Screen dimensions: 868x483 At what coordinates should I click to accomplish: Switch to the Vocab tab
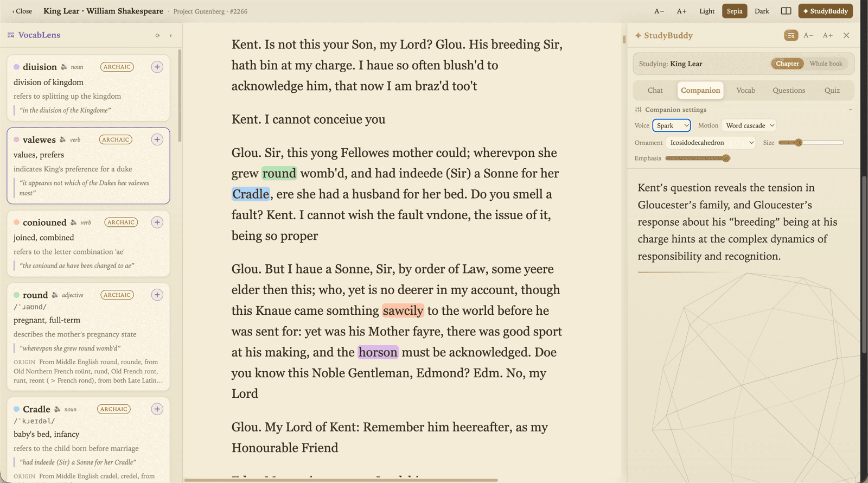click(x=745, y=90)
